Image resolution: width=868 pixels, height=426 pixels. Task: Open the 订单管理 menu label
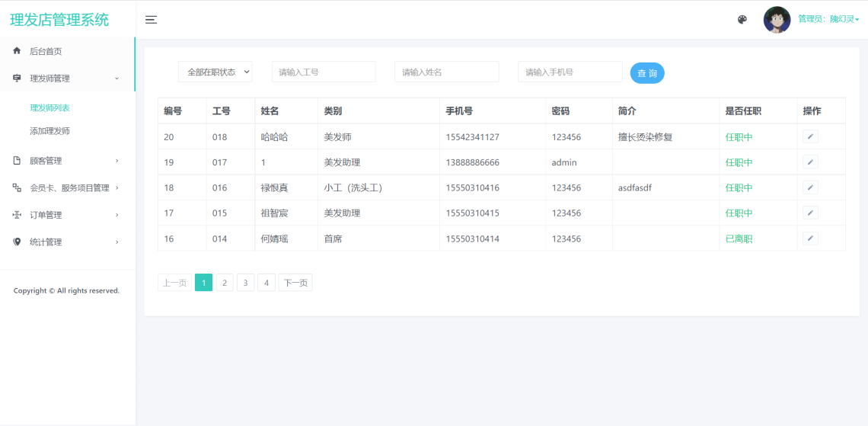click(x=46, y=215)
